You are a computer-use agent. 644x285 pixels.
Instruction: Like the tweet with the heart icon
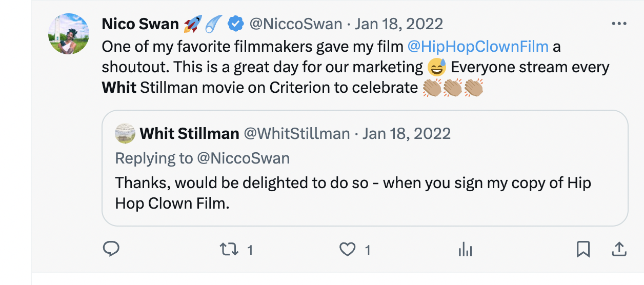pos(348,250)
